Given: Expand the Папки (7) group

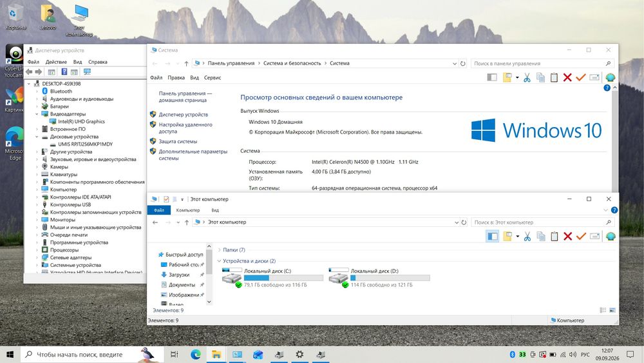Looking at the screenshot, I should point(220,250).
